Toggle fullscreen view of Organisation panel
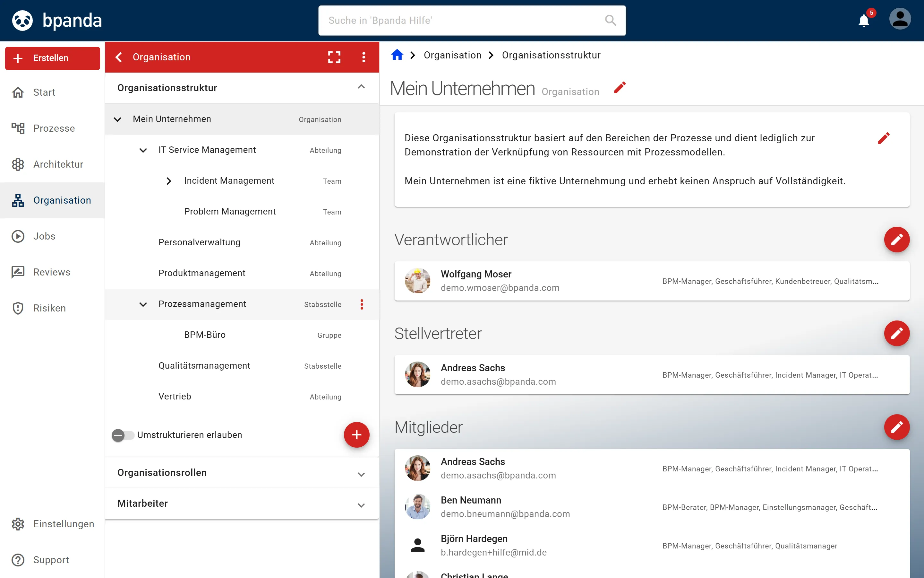The height and width of the screenshot is (578, 924). (334, 57)
